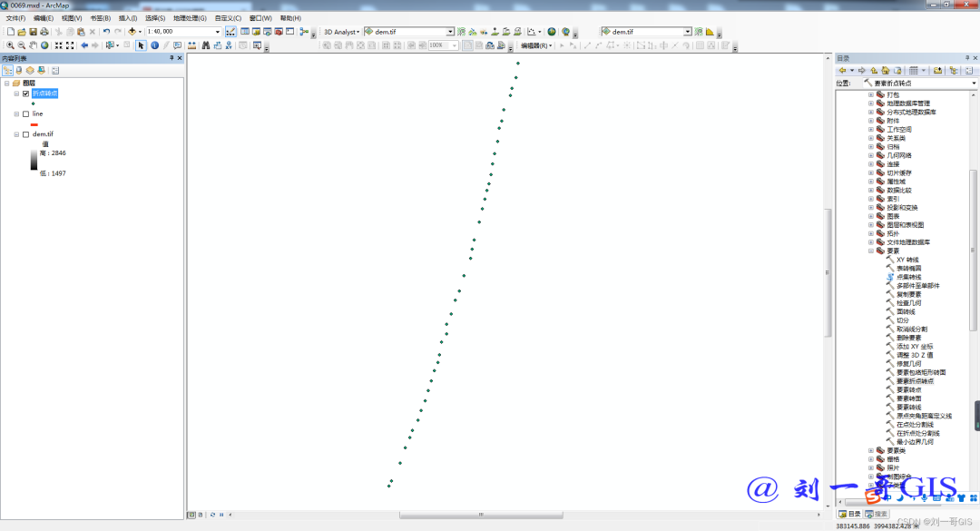
Task: Open the 编辑器 Editor dropdown
Action: [x=536, y=45]
